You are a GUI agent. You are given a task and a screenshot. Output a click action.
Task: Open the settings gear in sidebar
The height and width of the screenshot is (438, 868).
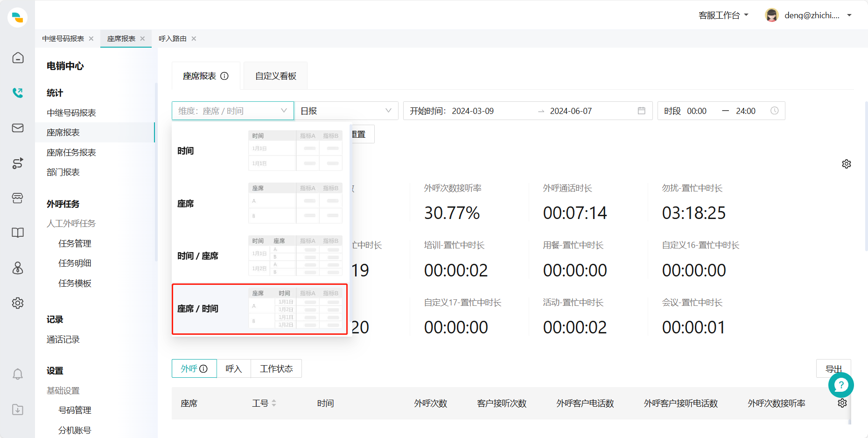18,303
